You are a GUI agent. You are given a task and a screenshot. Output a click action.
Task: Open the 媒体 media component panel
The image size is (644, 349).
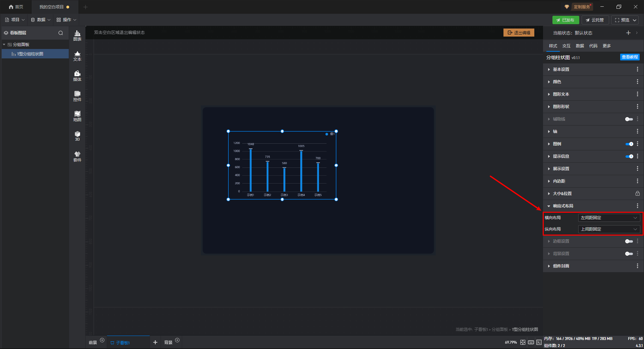coord(77,76)
